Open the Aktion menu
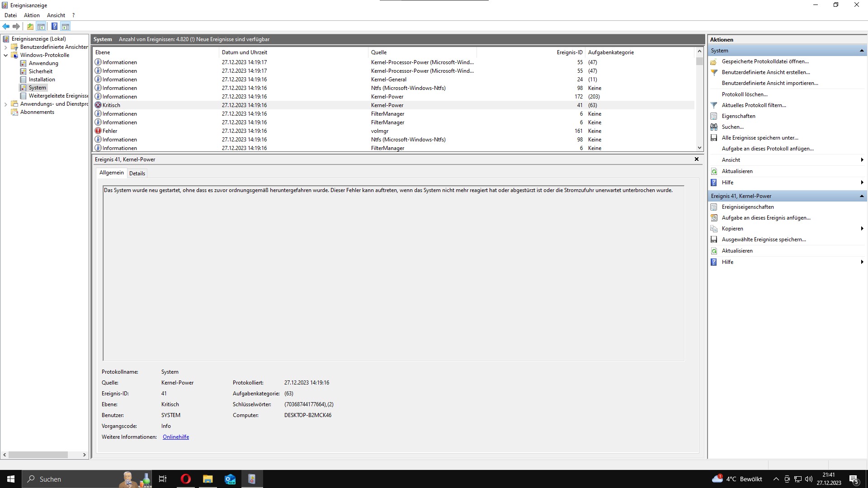The width and height of the screenshot is (868, 488). coord(32,15)
